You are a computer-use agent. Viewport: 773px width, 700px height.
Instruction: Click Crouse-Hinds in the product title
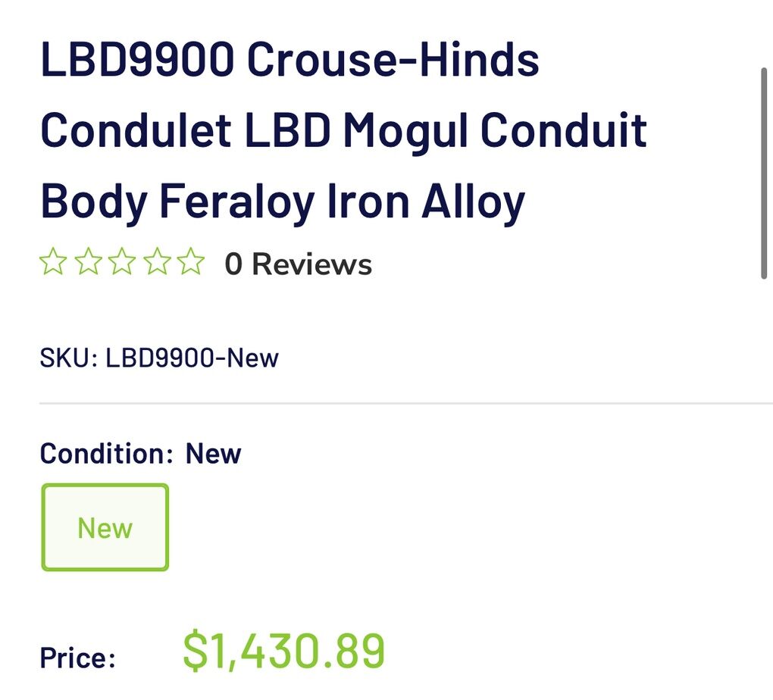393,60
